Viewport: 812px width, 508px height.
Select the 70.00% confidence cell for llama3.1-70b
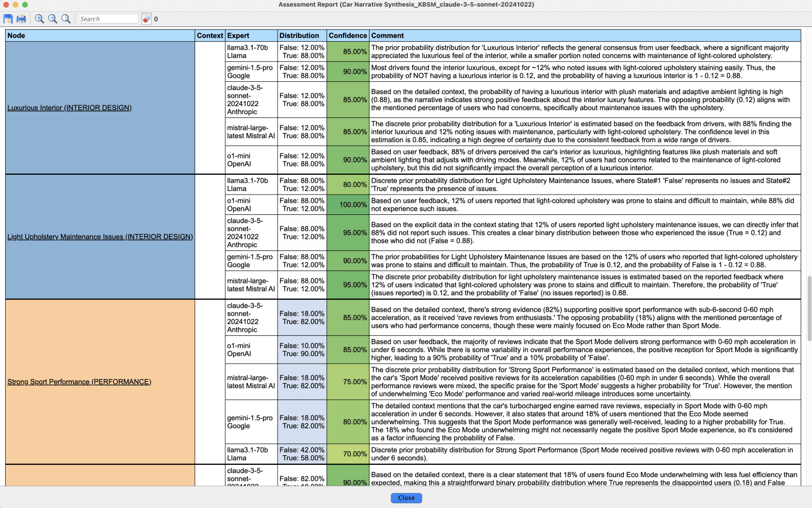348,454
